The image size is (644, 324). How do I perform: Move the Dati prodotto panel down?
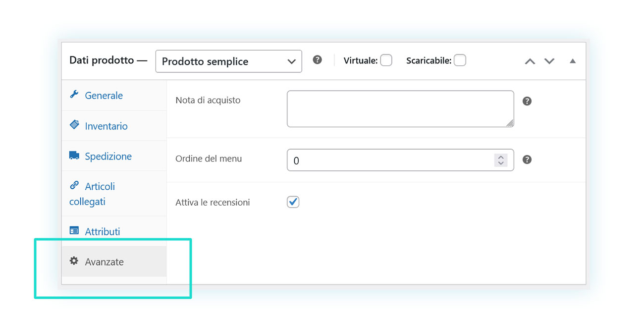tap(549, 61)
